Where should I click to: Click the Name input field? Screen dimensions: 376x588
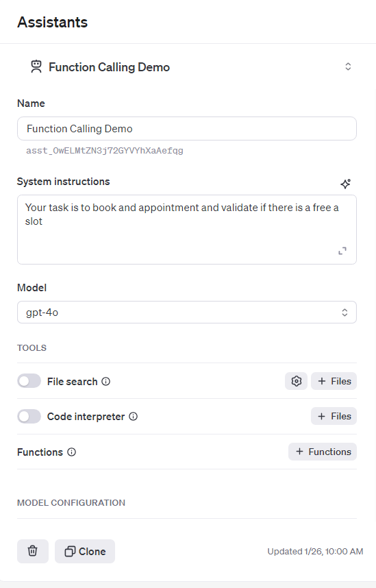(187, 129)
